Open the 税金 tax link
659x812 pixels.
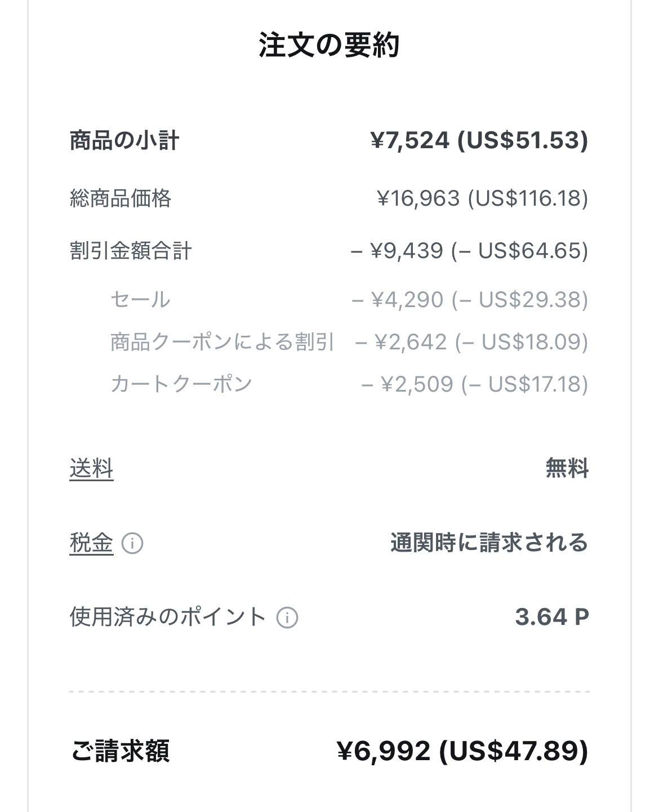point(91,543)
